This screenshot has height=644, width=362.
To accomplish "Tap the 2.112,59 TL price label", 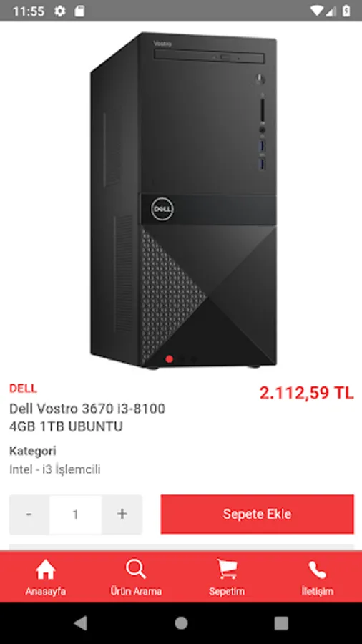I will (306, 393).
